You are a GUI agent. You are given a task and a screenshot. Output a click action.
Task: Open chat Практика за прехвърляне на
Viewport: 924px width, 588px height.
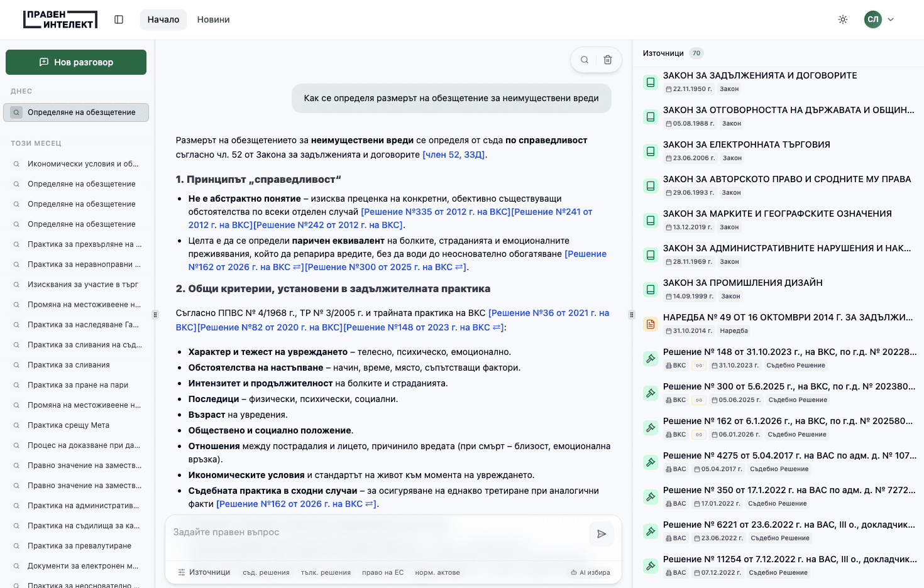(76, 244)
